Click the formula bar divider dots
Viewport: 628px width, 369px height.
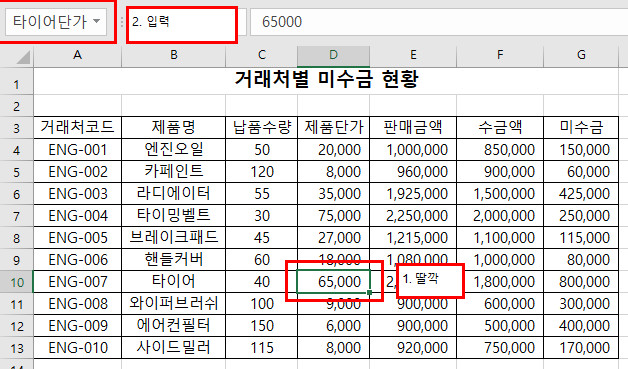tap(122, 22)
